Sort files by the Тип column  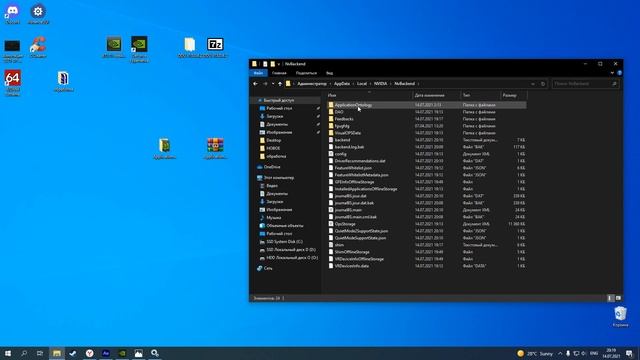tap(480, 95)
